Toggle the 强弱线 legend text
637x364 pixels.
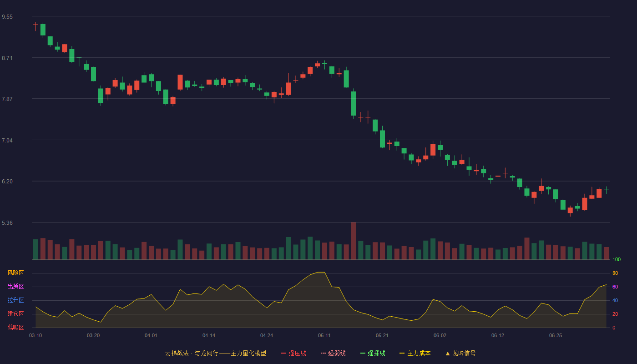337,353
